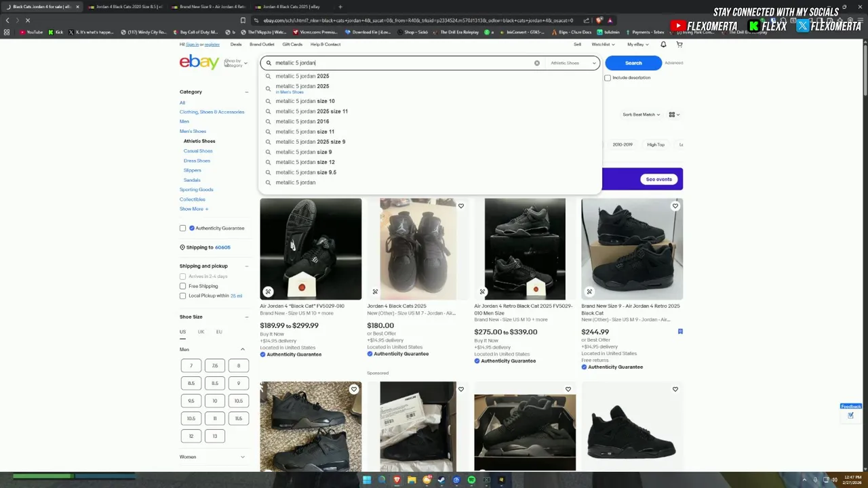Open Steam from the taskbar
Screen dimensions: 868x488
coord(441,480)
